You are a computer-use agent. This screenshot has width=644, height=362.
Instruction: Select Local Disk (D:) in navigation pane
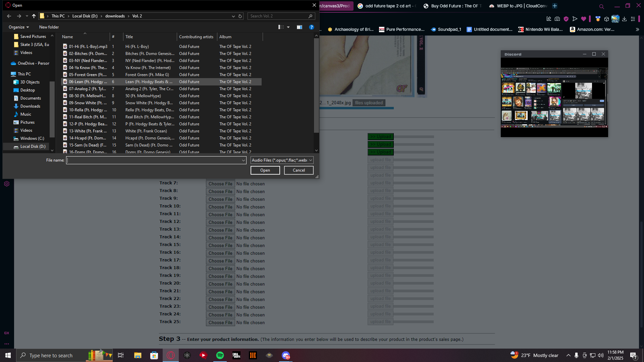[x=33, y=146]
